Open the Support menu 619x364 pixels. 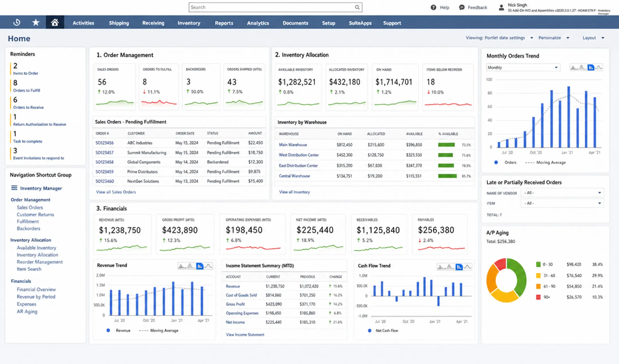tap(392, 23)
